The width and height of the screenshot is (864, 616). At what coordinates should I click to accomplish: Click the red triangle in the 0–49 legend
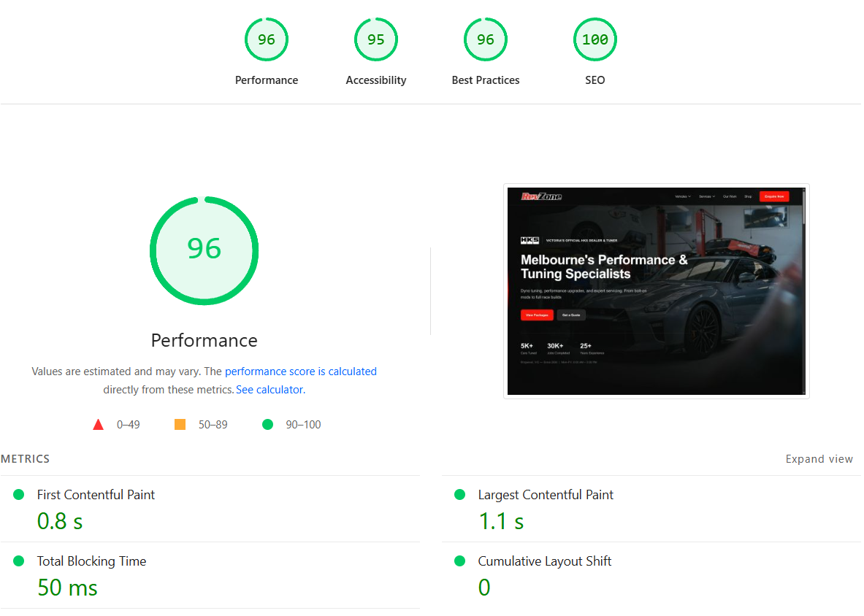99,423
